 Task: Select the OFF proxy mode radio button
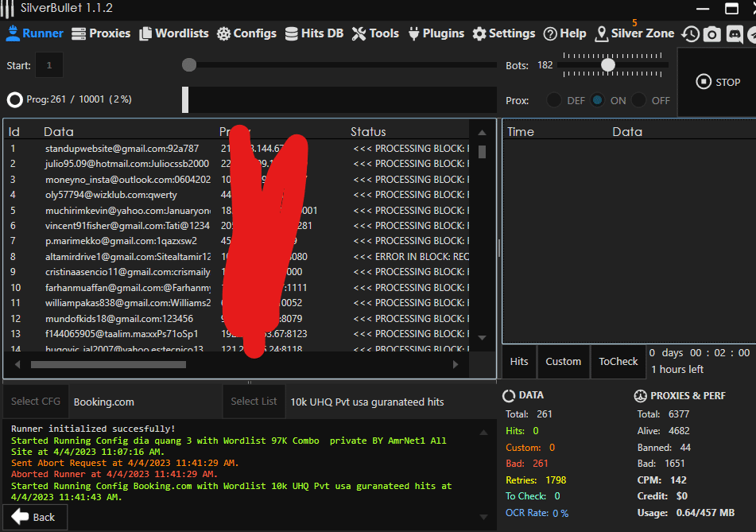(640, 100)
